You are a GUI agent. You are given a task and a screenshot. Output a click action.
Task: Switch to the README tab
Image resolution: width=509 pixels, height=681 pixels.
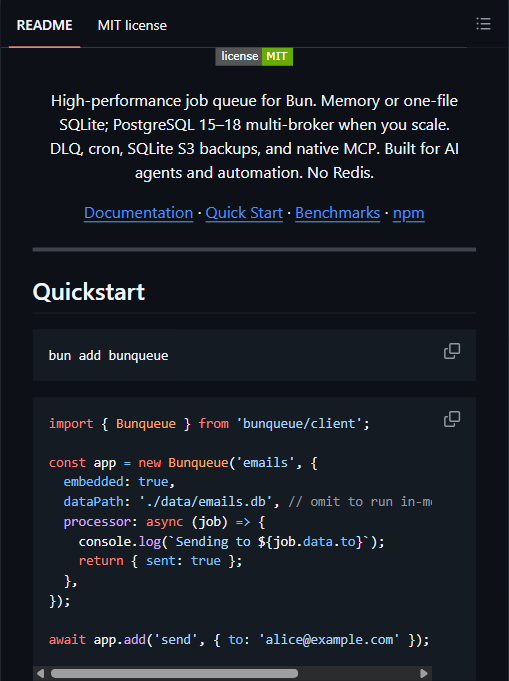point(44,25)
